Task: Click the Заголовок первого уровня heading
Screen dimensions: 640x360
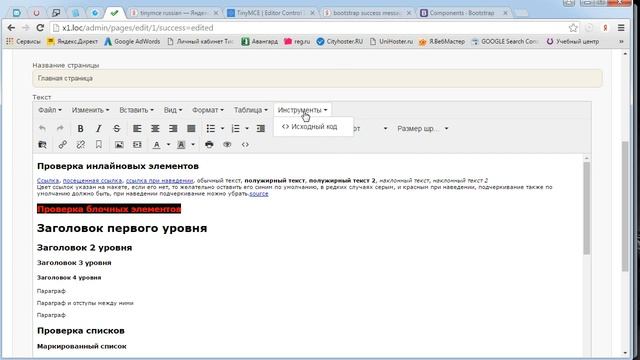Action: (x=122, y=228)
